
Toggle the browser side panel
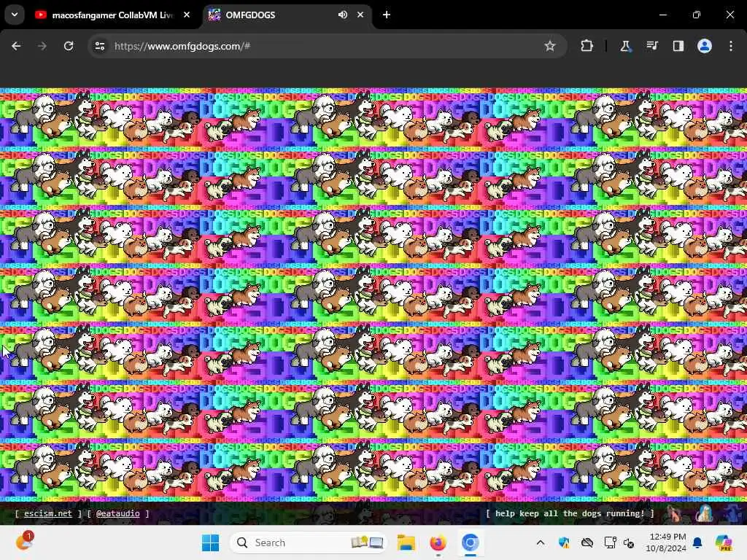point(678,46)
